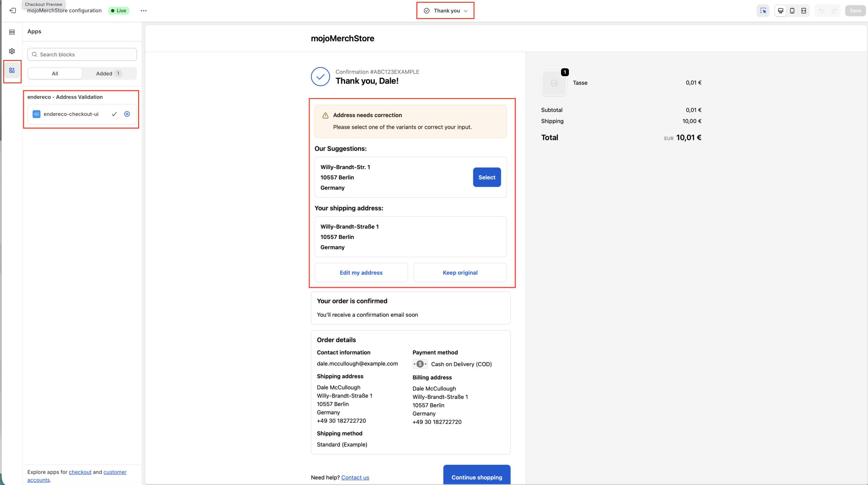Image resolution: width=868 pixels, height=485 pixels.
Task: Click Edit my address button
Action: point(361,273)
